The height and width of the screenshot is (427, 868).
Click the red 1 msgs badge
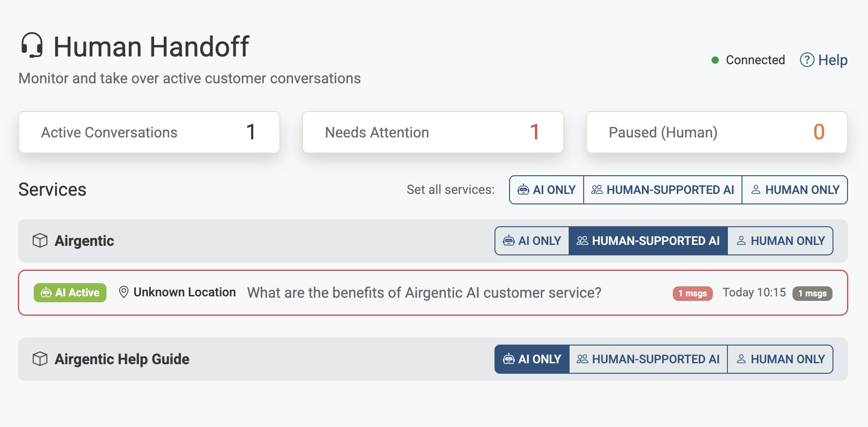[x=692, y=294]
